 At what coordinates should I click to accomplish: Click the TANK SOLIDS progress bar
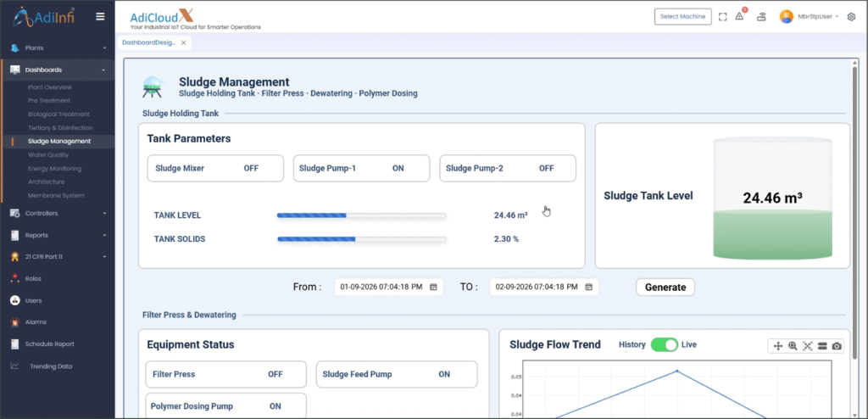361,239
